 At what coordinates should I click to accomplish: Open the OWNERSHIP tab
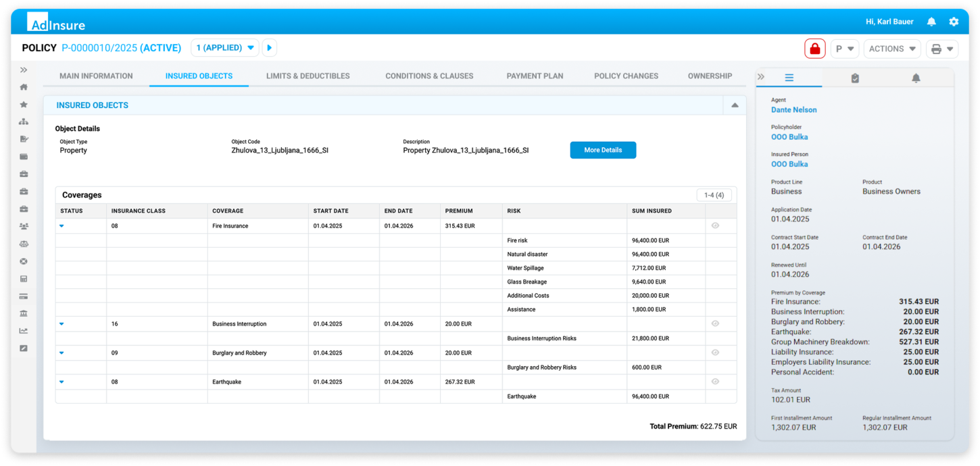click(710, 76)
